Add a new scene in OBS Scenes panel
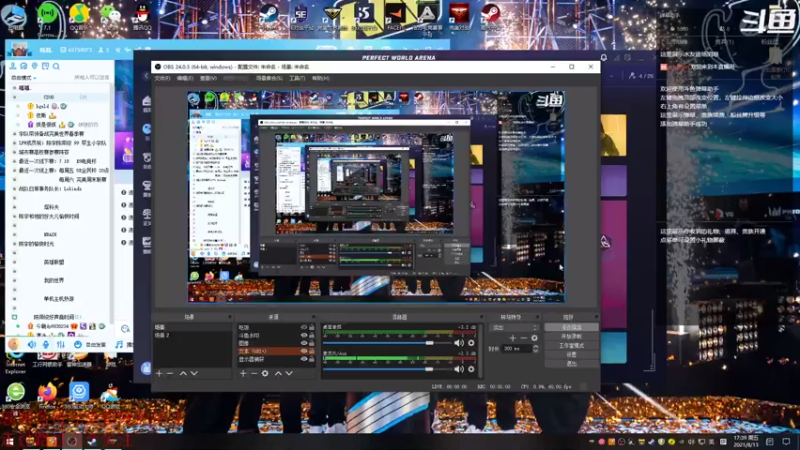 click(159, 373)
